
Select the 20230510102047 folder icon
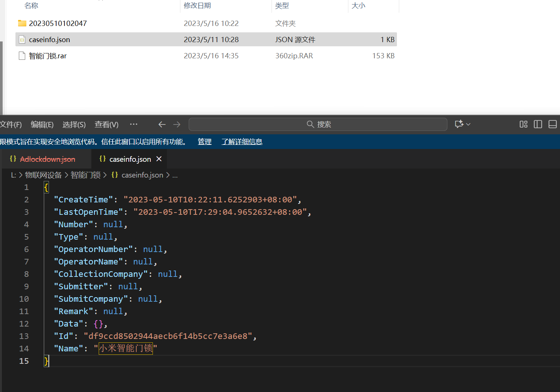(22, 23)
